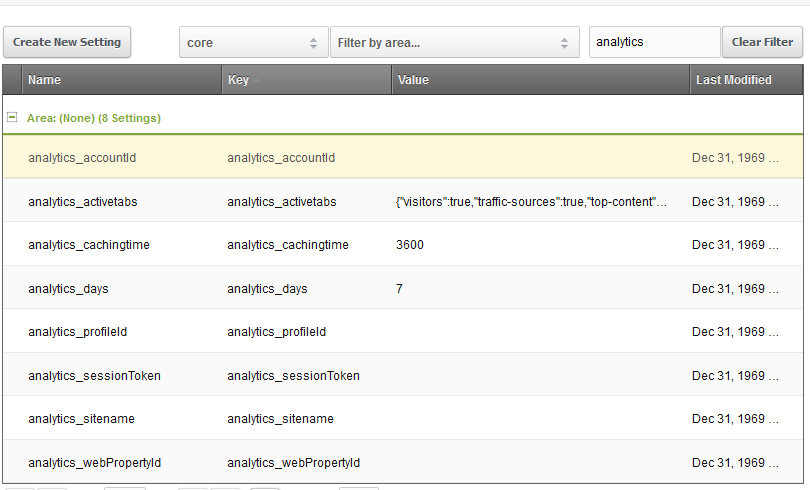Click the Value column header

(413, 80)
